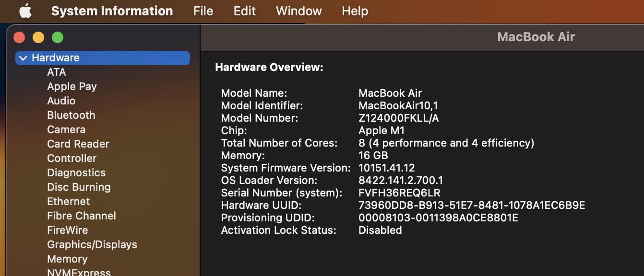Select the Hardware category in sidebar
This screenshot has height=276, width=644.
[103, 58]
